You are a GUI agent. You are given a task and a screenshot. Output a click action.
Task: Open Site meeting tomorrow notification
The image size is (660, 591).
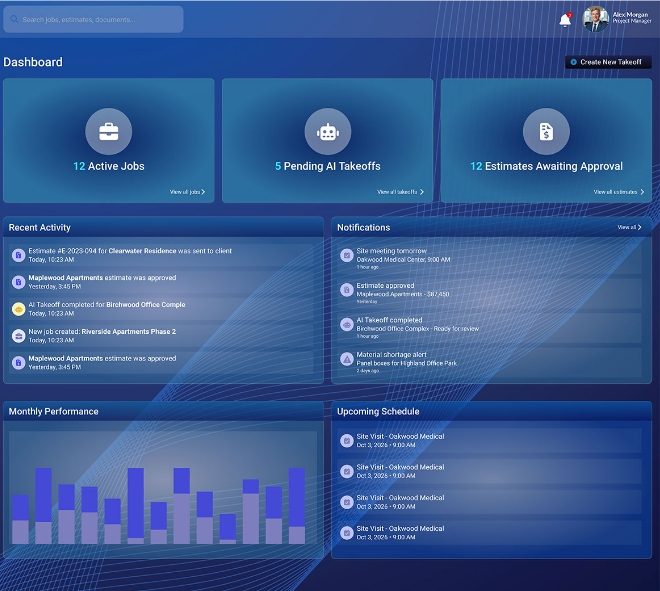490,258
